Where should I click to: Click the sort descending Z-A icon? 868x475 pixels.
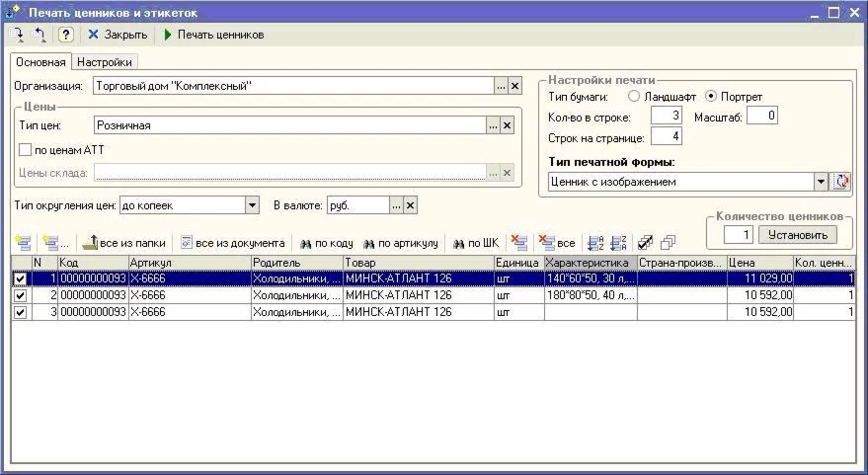[619, 243]
